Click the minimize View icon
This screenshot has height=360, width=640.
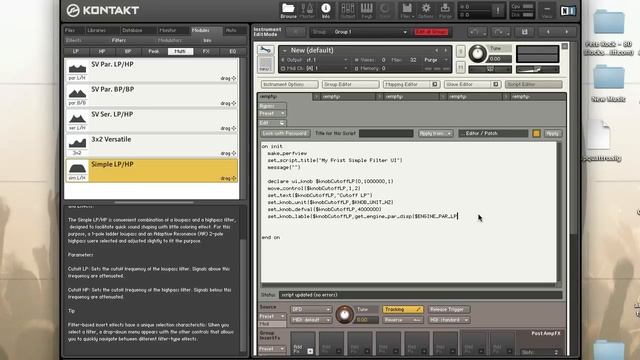(547, 11)
